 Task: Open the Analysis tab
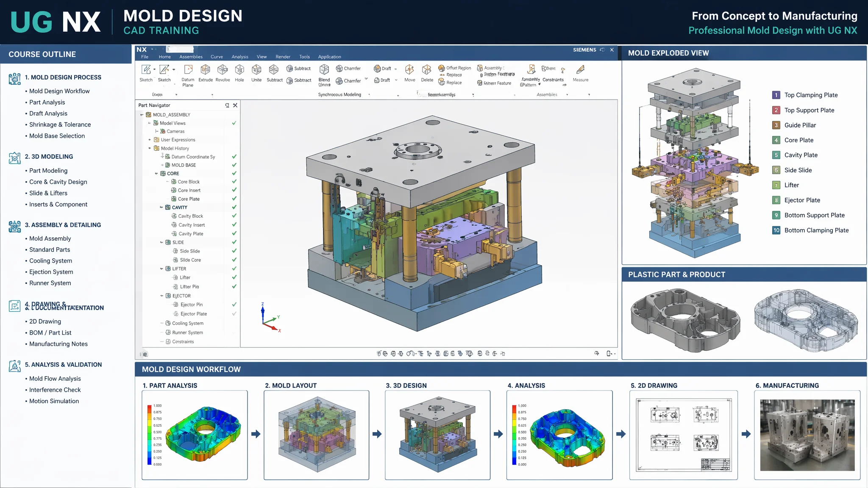240,57
